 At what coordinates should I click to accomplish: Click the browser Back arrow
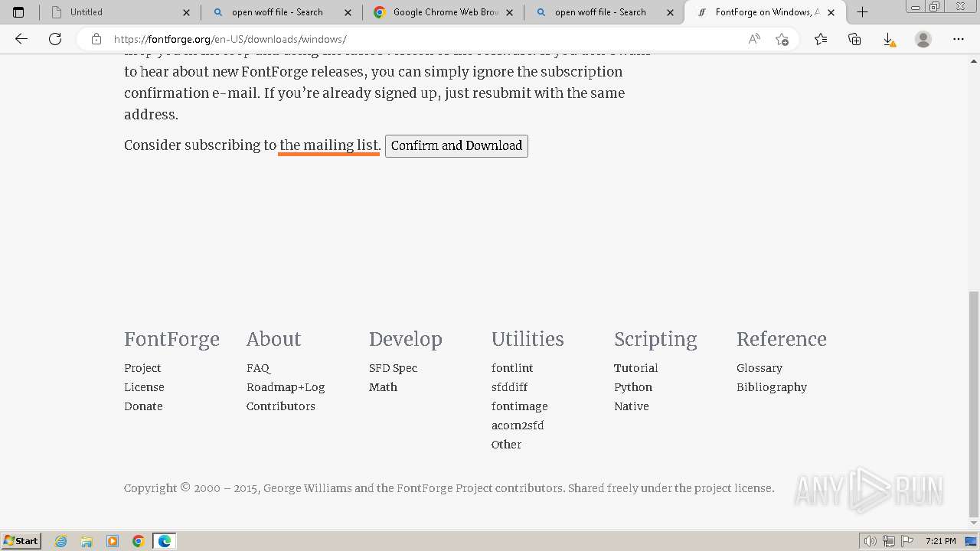coord(21,39)
